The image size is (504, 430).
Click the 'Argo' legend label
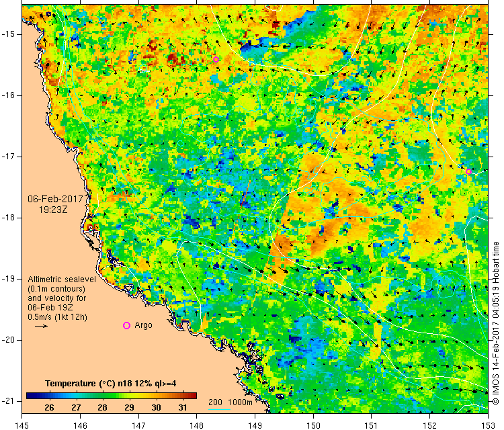coord(143,325)
